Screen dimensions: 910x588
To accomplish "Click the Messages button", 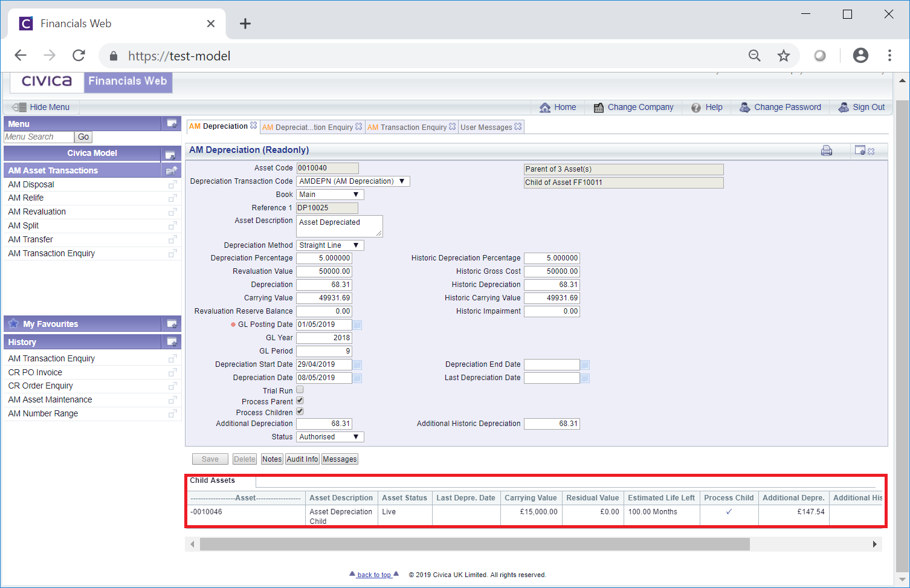I will 340,459.
